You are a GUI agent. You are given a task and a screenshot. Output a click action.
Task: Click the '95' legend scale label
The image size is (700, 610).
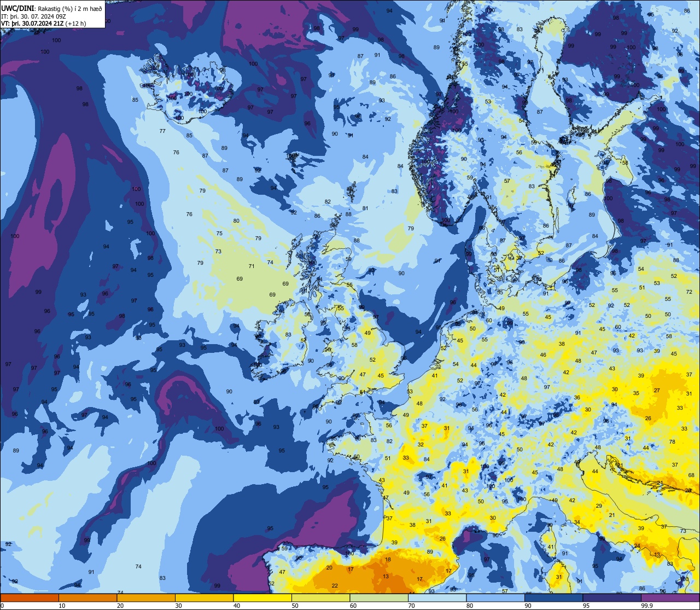click(x=586, y=606)
